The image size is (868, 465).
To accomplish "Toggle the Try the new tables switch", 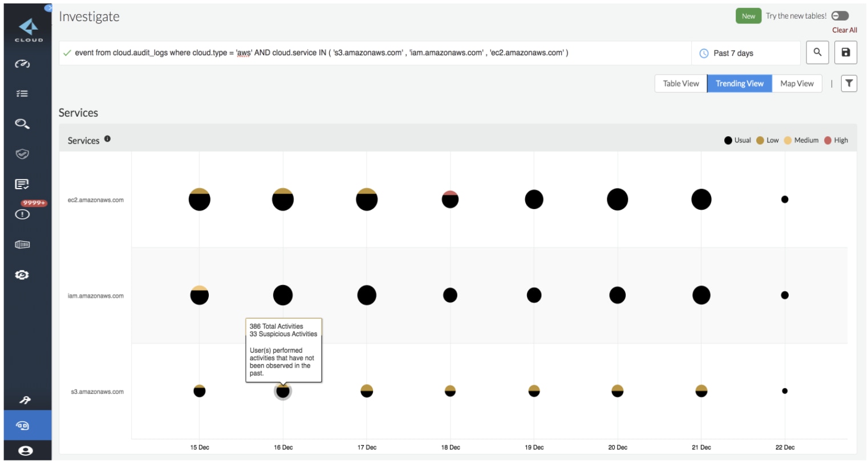I will pos(840,16).
